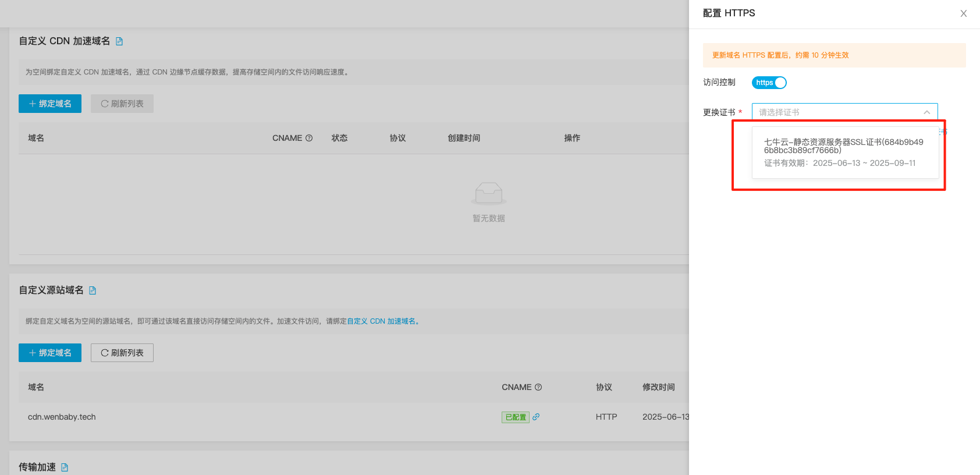Image resolution: width=980 pixels, height=475 pixels.
Task: Click 绑定域名 under 自定义 CDN 加速域名
Action: point(50,104)
